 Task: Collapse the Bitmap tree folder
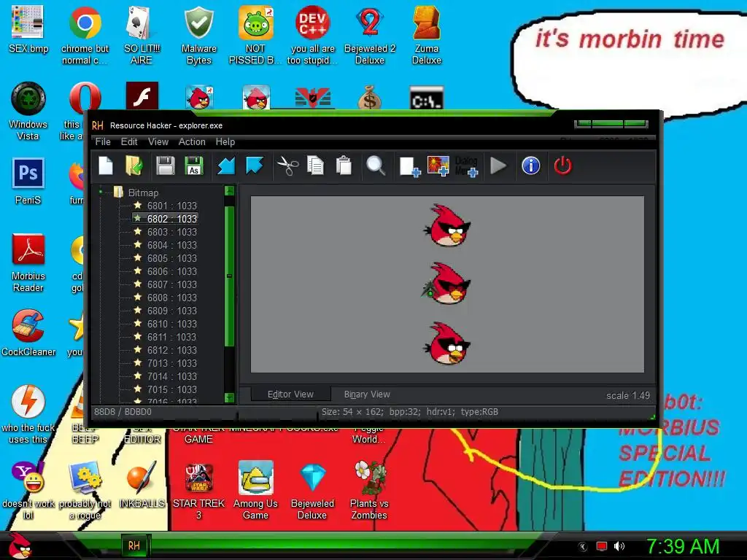point(101,192)
